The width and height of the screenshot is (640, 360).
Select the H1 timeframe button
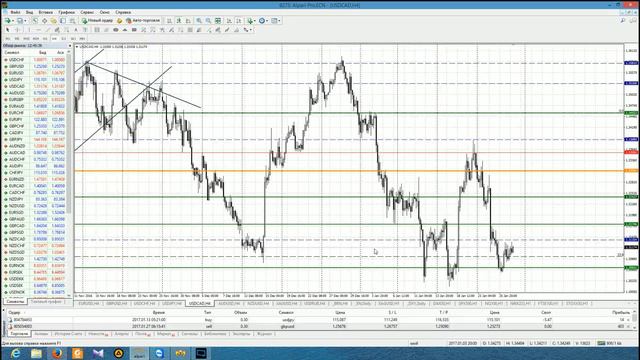point(45,39)
